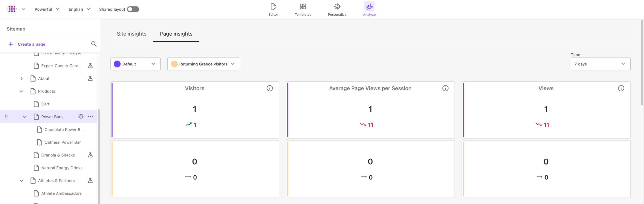Click the Time label
This screenshot has height=204, width=644.
pos(575,55)
